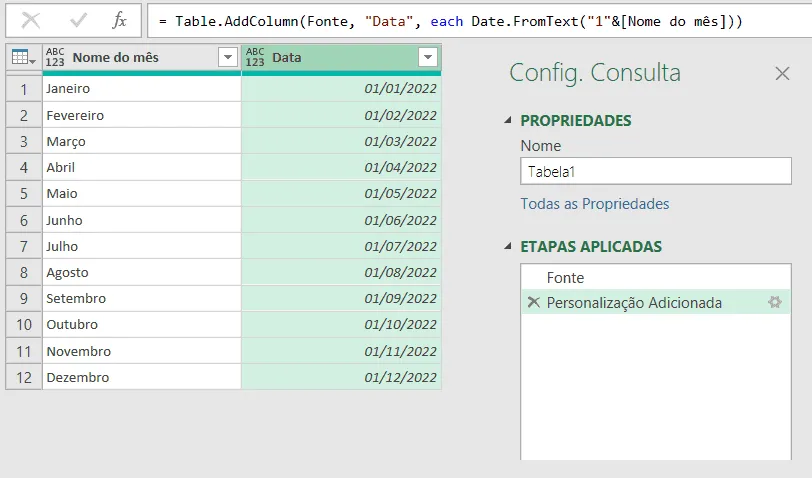Click the 01/01/2022 date cell
This screenshot has height=478, width=812.
[x=341, y=89]
